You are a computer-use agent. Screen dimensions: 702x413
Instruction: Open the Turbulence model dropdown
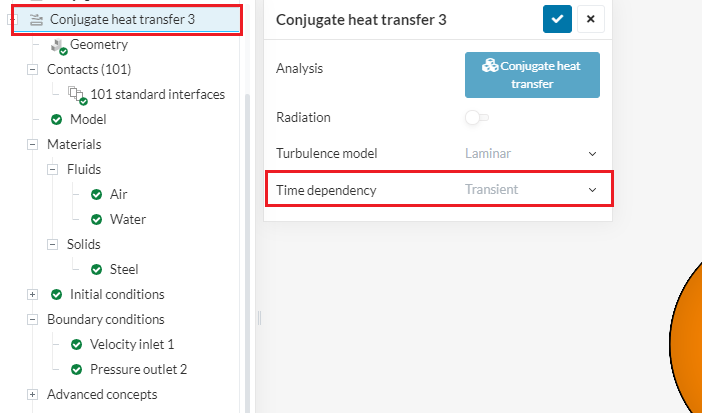point(530,154)
